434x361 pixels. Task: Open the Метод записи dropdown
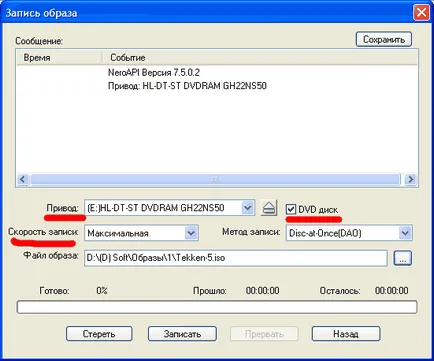click(x=405, y=233)
